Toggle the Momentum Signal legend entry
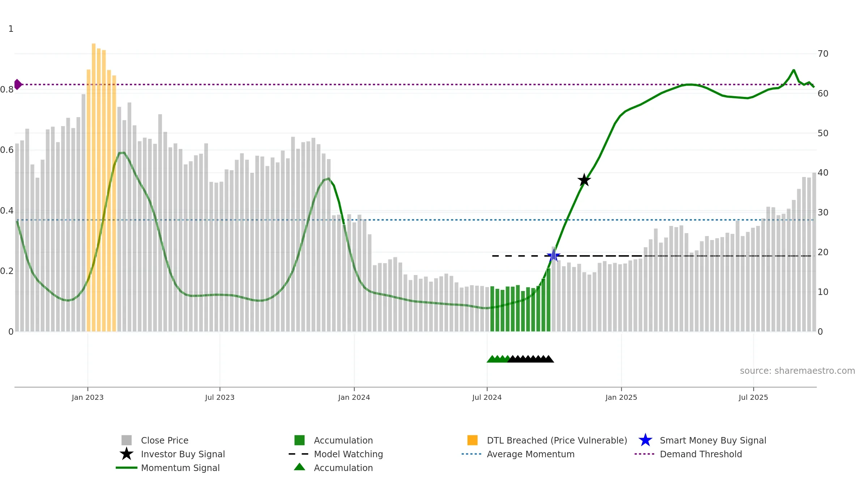Screen dimensions: 868x488 [x=180, y=468]
